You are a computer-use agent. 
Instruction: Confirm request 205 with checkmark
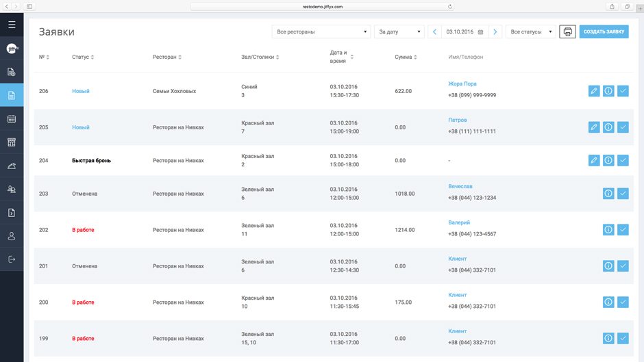pyautogui.click(x=623, y=127)
